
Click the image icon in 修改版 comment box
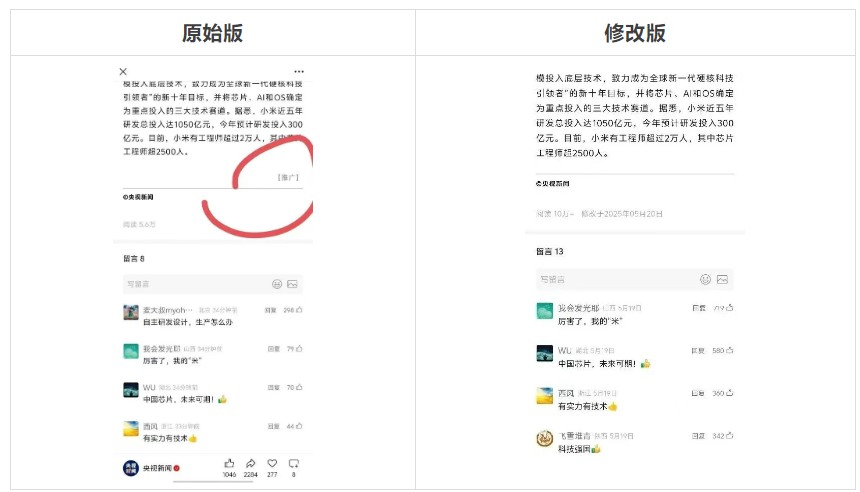pyautogui.click(x=722, y=279)
